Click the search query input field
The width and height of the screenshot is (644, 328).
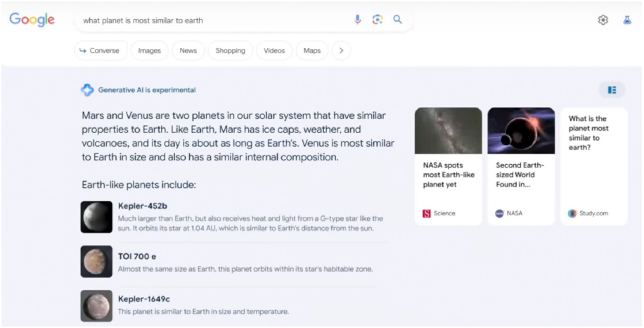[x=211, y=20]
